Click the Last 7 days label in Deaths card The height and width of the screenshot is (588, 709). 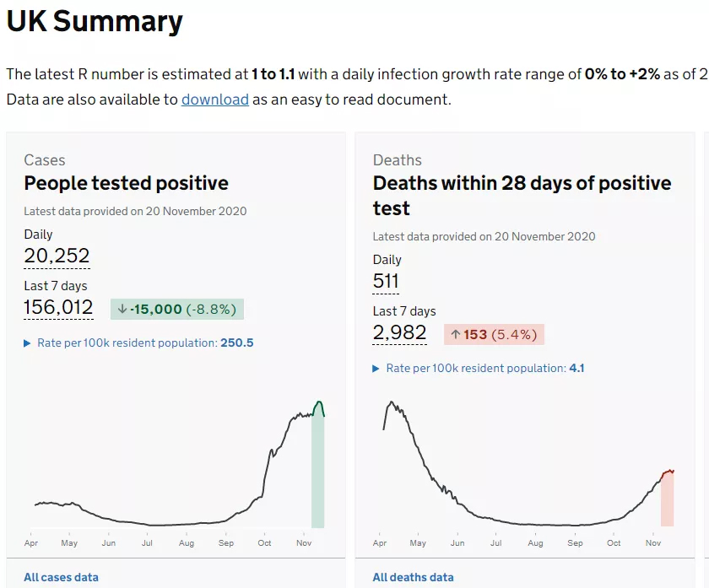click(x=404, y=311)
